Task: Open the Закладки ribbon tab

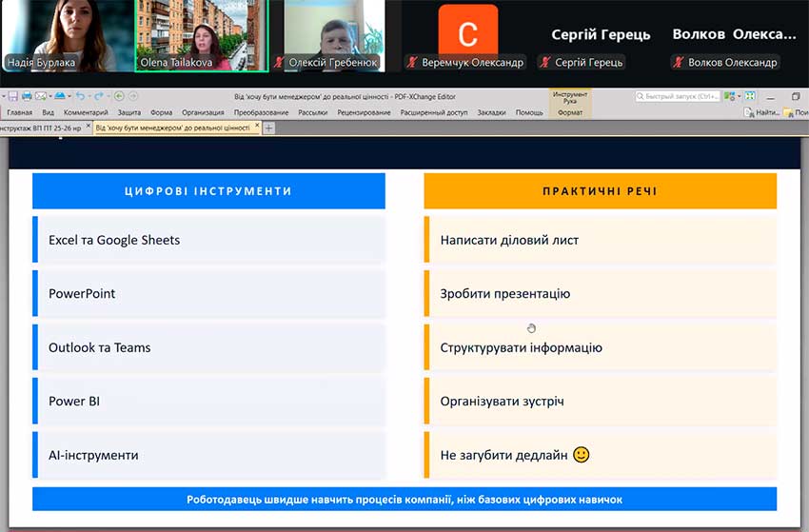Action: 491,112
